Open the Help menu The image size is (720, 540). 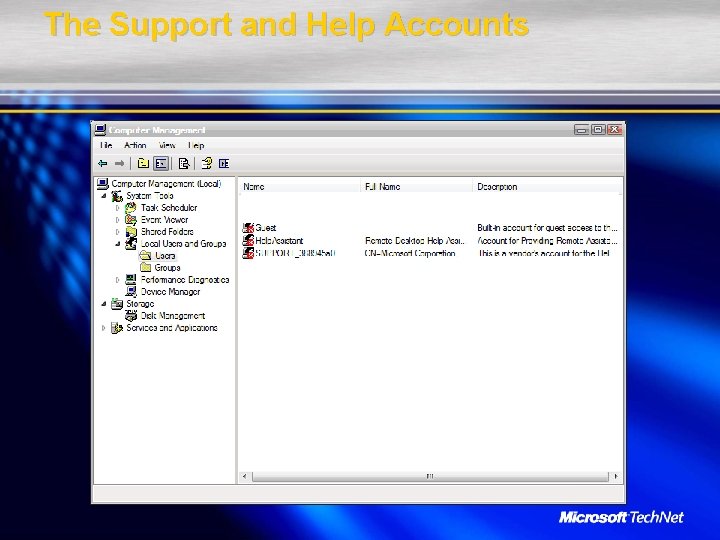pyautogui.click(x=196, y=145)
